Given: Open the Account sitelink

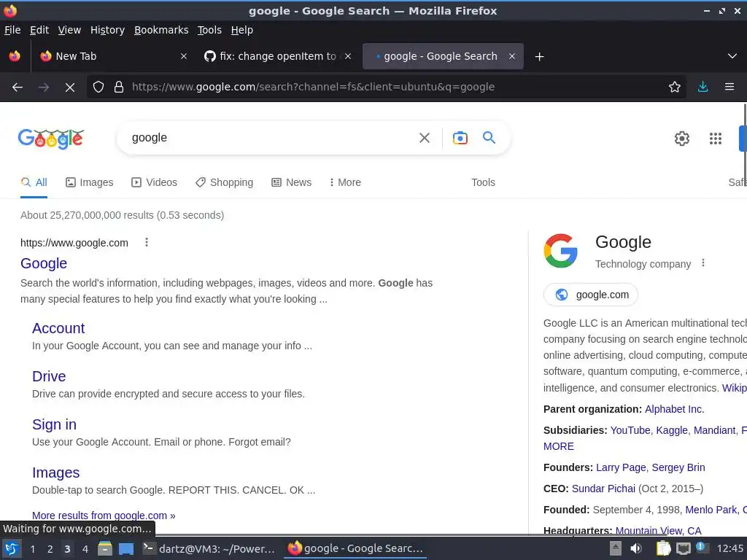Looking at the screenshot, I should point(58,328).
